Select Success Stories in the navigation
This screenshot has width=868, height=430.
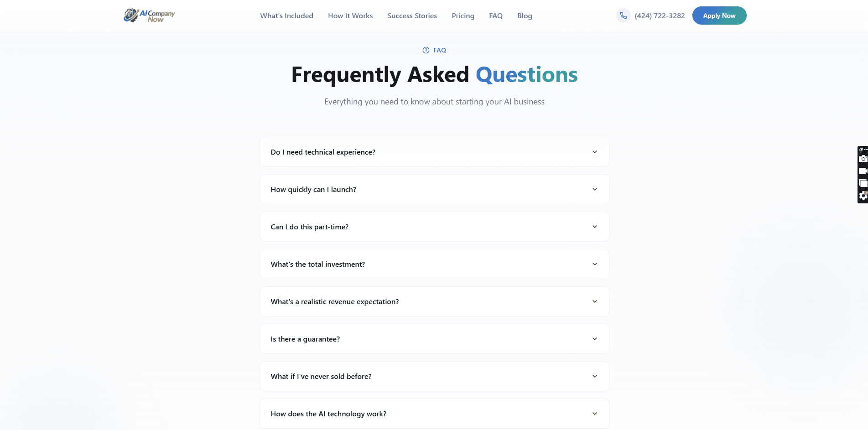tap(411, 16)
